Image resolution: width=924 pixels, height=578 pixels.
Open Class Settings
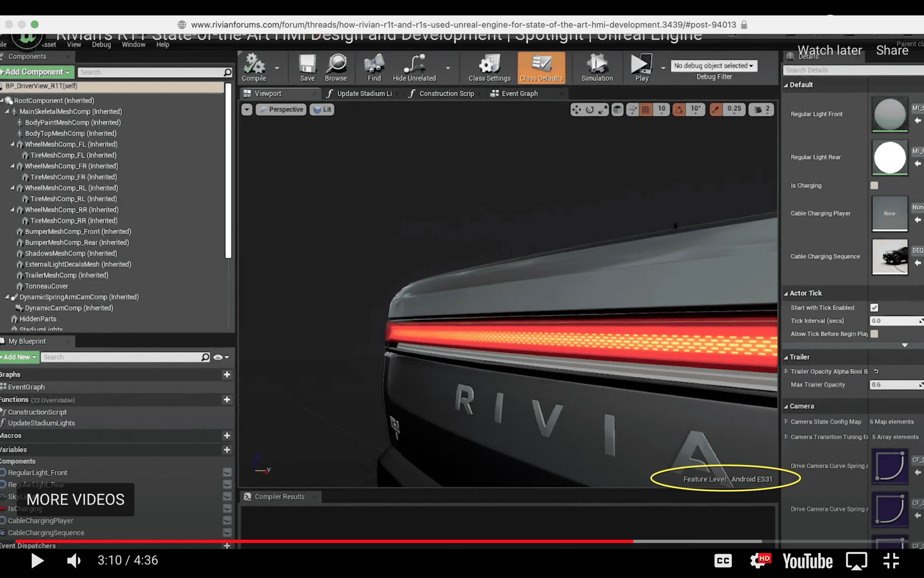pyautogui.click(x=489, y=67)
